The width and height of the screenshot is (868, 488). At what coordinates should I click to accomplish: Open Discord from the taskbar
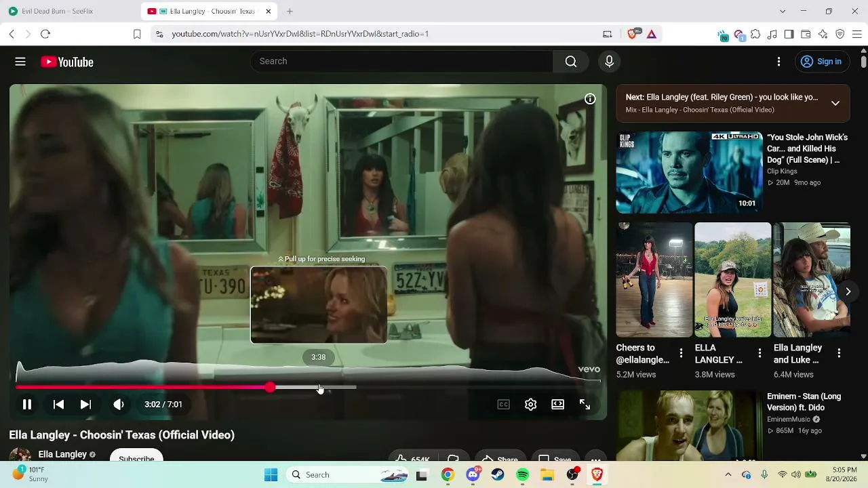473,475
